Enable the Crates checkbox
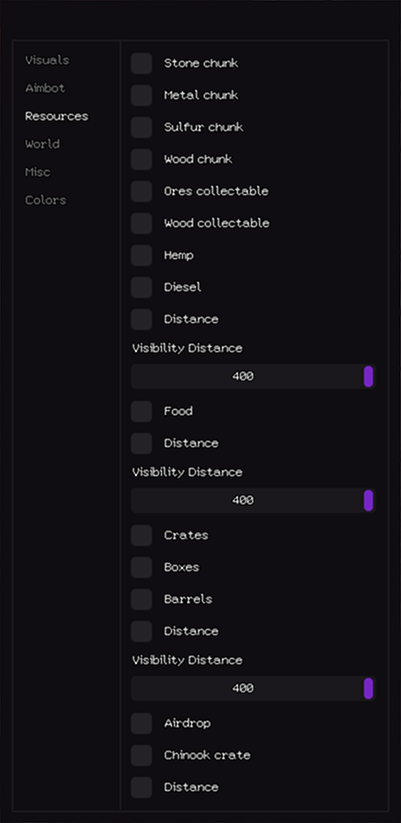This screenshot has height=823, width=401. [x=142, y=535]
